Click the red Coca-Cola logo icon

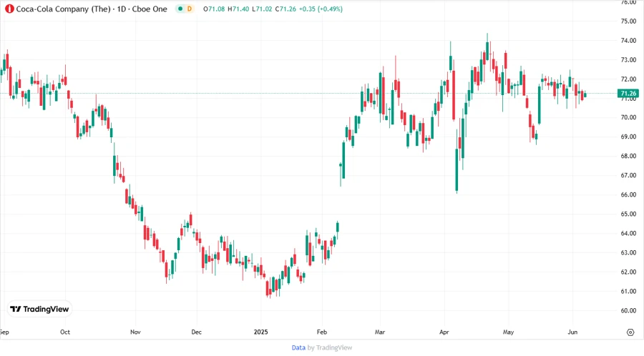[x=9, y=9]
